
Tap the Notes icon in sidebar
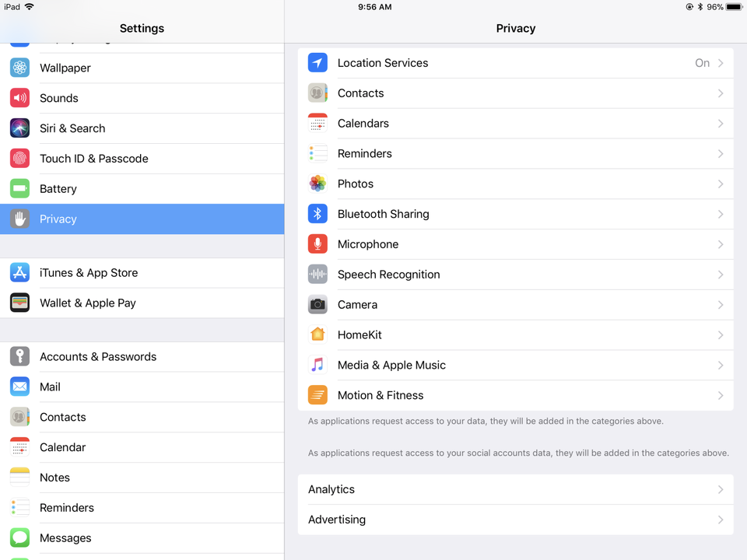19,478
